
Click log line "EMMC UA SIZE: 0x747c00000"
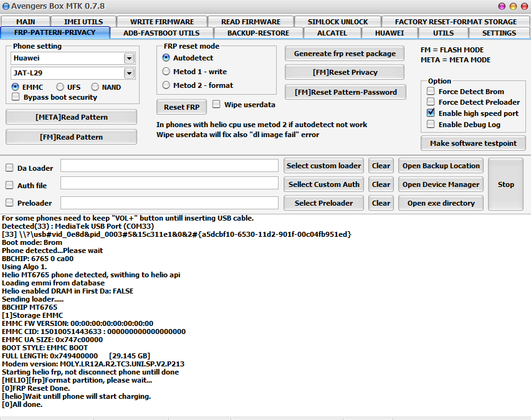(x=52, y=340)
